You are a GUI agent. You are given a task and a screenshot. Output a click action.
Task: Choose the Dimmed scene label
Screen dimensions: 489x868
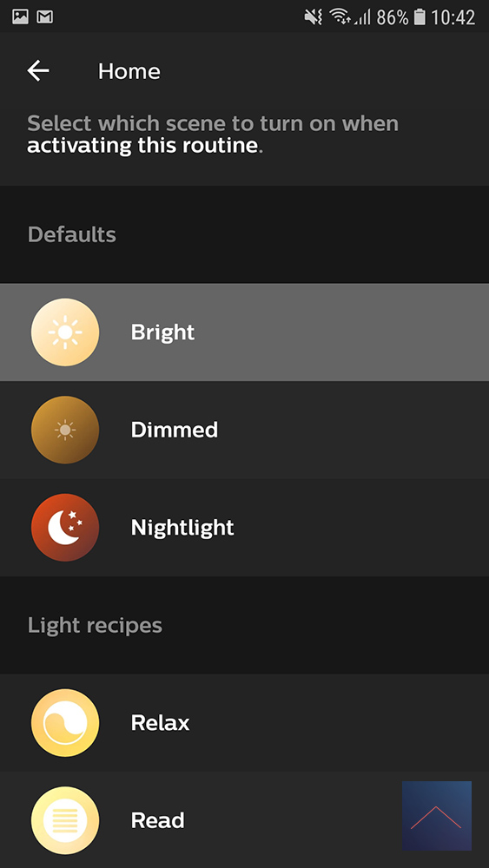(175, 430)
